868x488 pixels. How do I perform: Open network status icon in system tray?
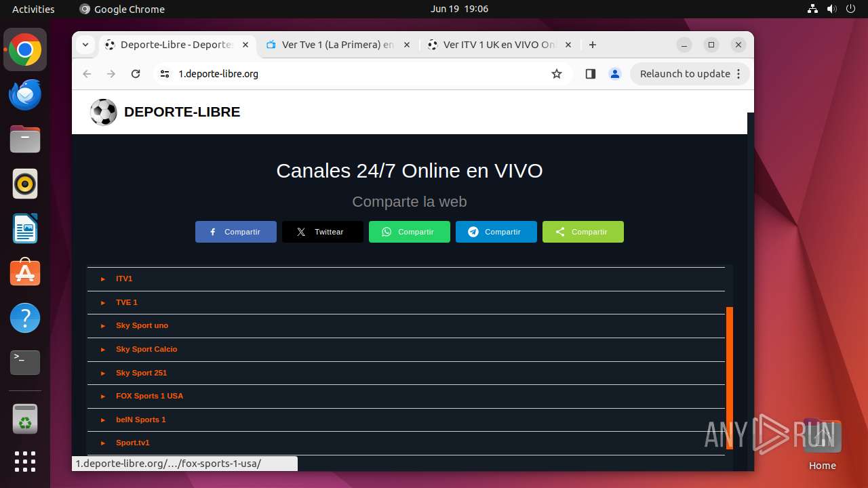[812, 9]
